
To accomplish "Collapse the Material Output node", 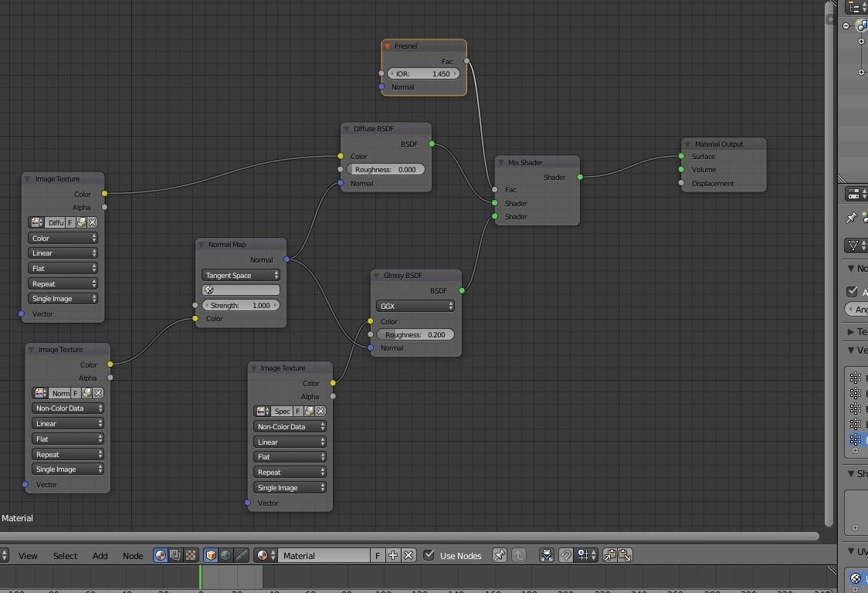I will 687,144.
